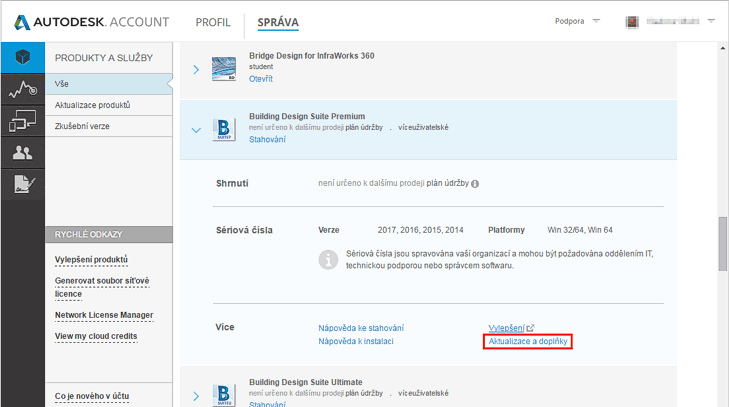
Task: Open Network License Manager quick link
Action: (104, 315)
